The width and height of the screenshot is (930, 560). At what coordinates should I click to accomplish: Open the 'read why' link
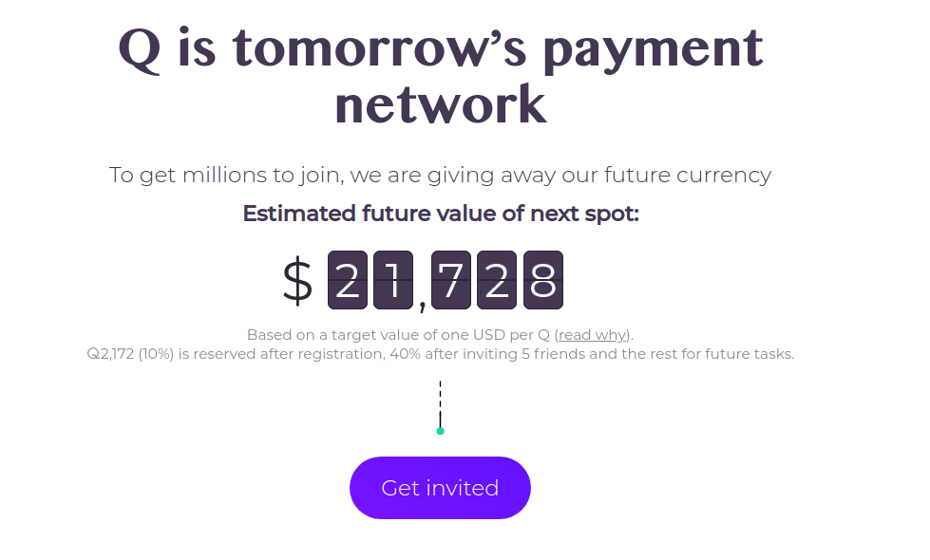593,335
